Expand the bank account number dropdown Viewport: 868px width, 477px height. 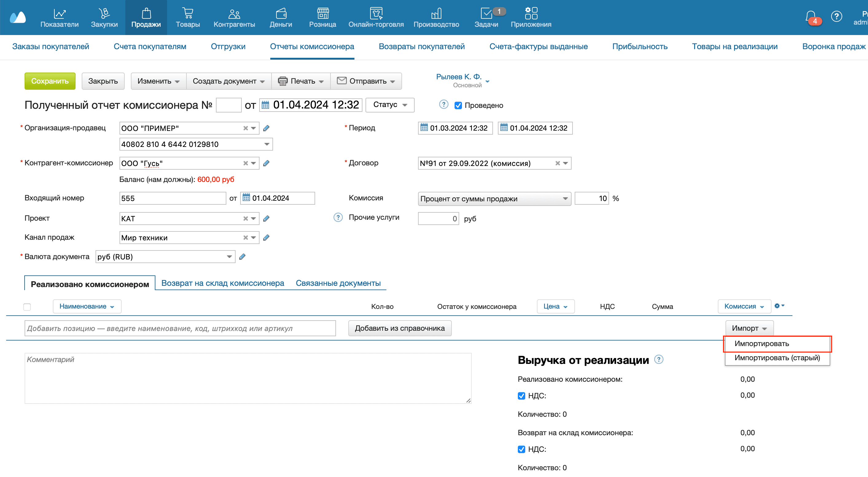pos(267,144)
